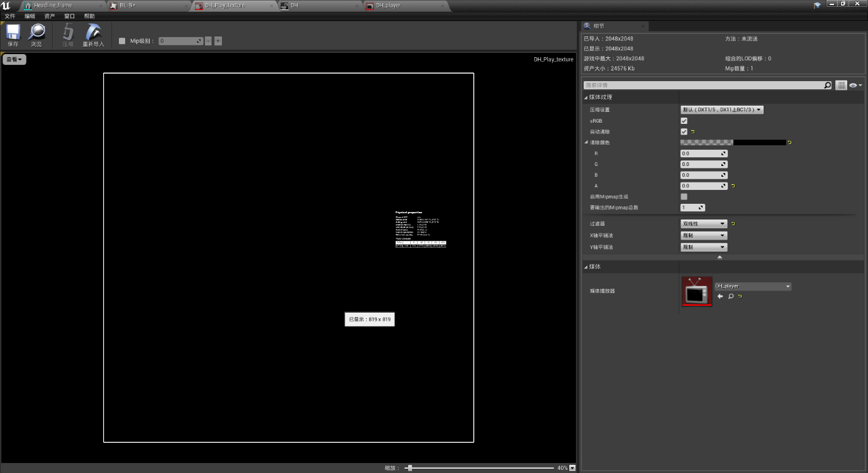Open the tutorials graduation cap icon
This screenshot has width=868, height=473.
click(817, 5)
